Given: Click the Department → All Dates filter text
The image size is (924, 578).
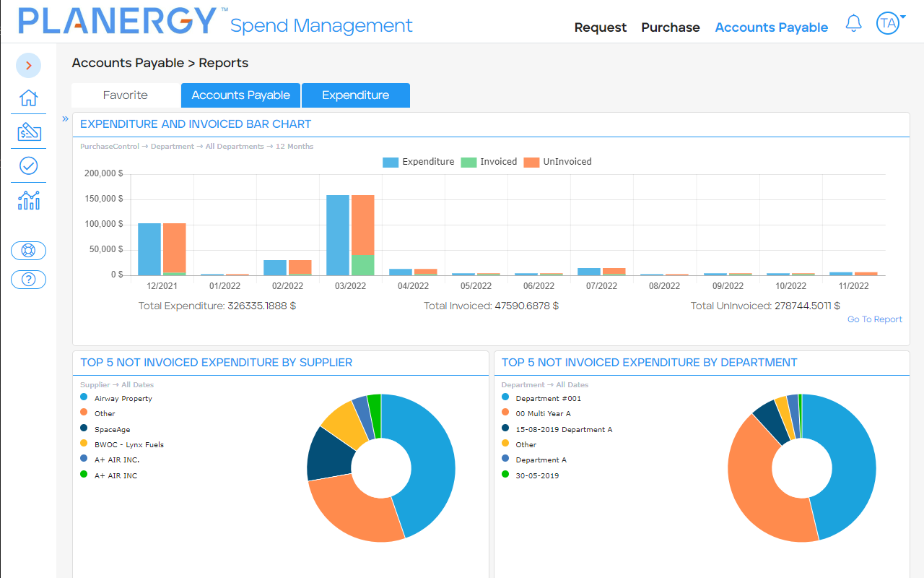Looking at the screenshot, I should (x=545, y=385).
